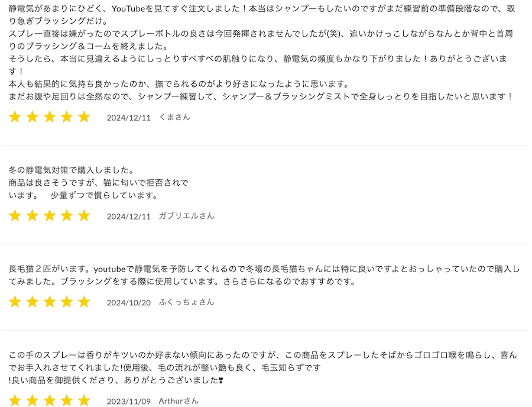Click the first star of Arthurさん's review
532x407 pixels.
(15, 400)
